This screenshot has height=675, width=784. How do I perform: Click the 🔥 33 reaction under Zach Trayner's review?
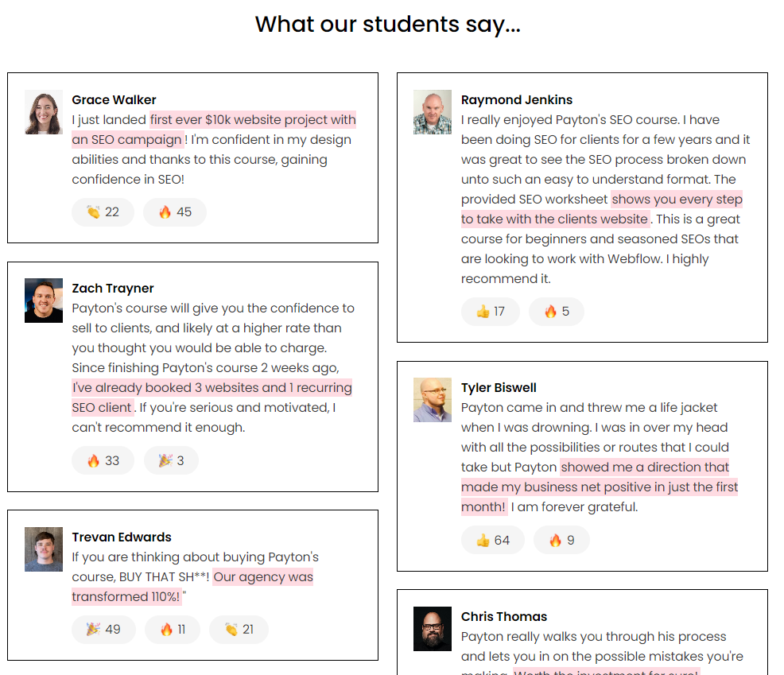click(103, 460)
